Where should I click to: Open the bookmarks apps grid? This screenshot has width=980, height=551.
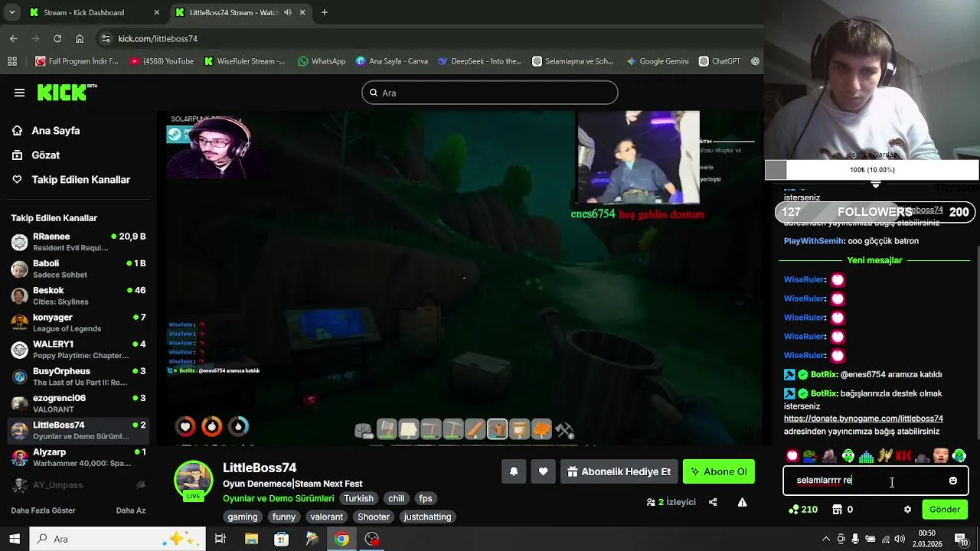pos(12,61)
